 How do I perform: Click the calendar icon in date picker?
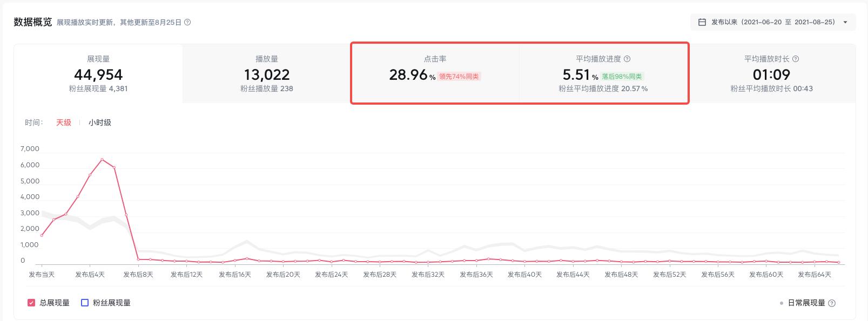[x=702, y=22]
